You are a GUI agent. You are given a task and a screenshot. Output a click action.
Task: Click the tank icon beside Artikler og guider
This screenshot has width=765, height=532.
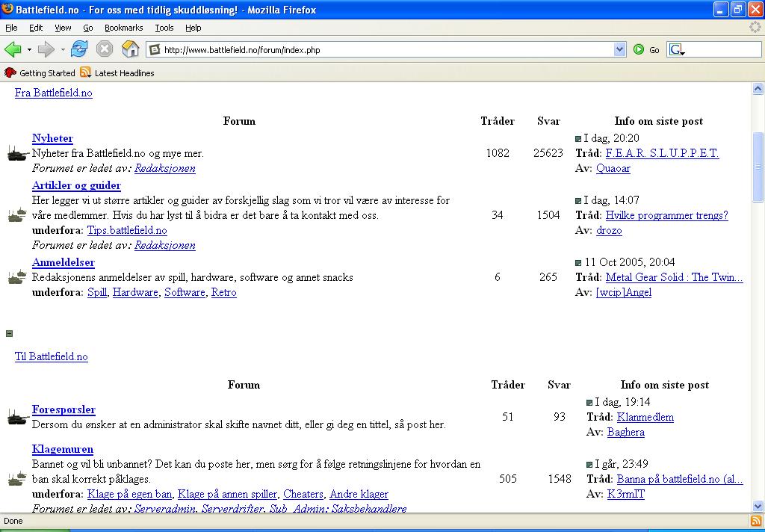18,214
